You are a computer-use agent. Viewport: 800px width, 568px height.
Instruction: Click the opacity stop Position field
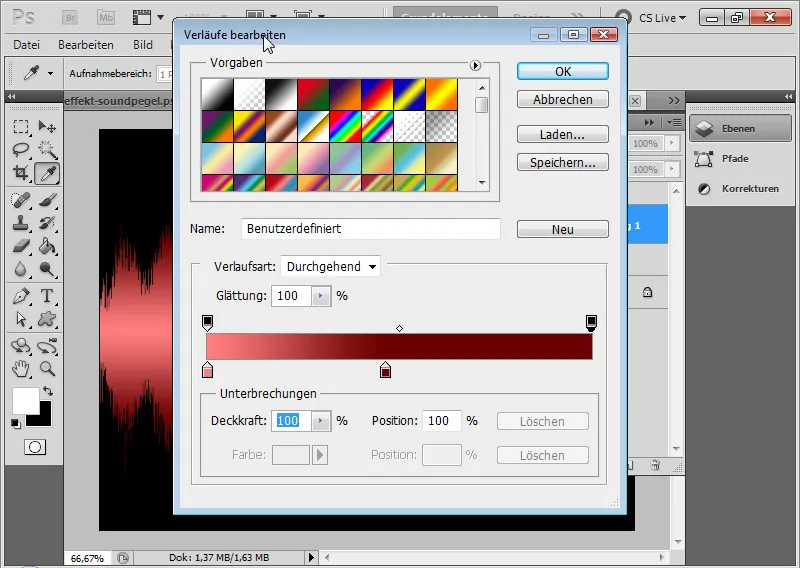pyautogui.click(x=442, y=421)
